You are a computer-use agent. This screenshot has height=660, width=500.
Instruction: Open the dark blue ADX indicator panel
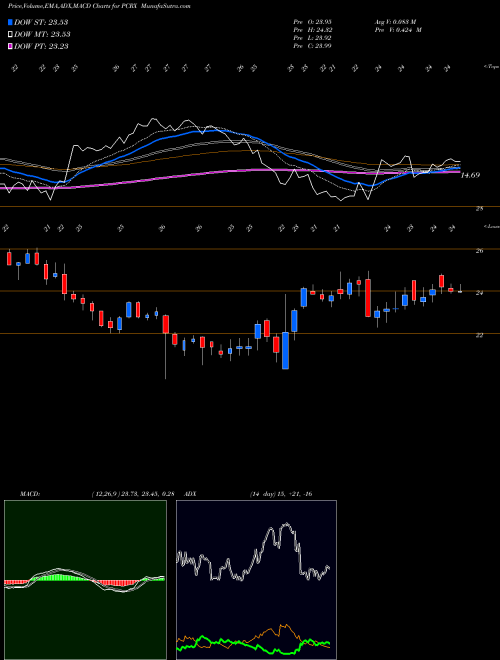coord(256,580)
